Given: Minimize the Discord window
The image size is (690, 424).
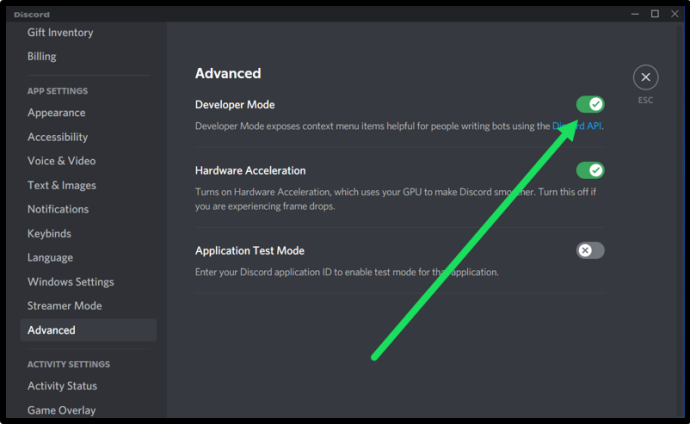Looking at the screenshot, I should click(x=635, y=14).
